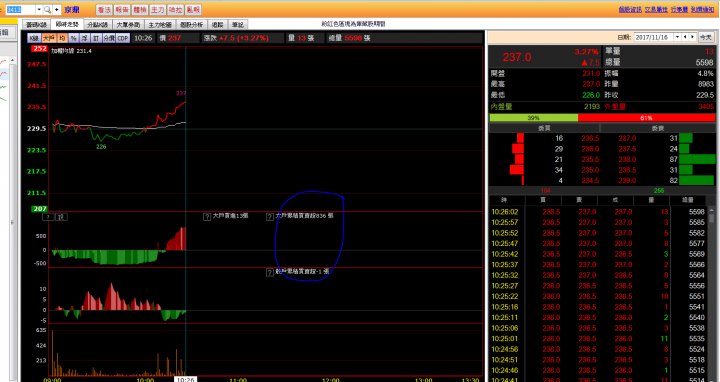Go to the next date arrow

click(x=692, y=37)
